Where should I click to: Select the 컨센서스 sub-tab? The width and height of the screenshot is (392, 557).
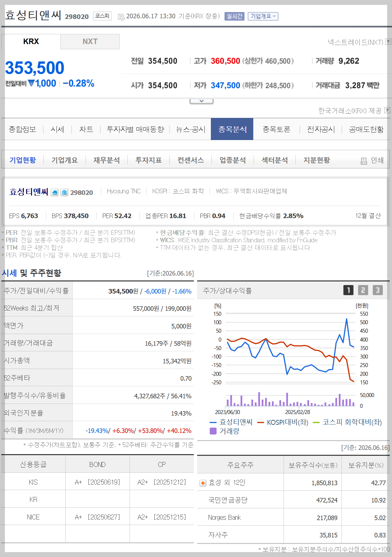(191, 160)
